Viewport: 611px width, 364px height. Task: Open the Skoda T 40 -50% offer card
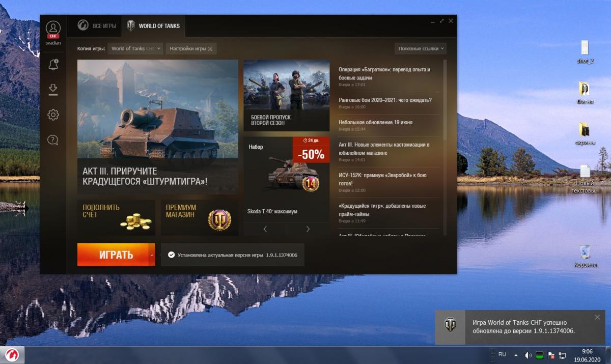(x=287, y=179)
